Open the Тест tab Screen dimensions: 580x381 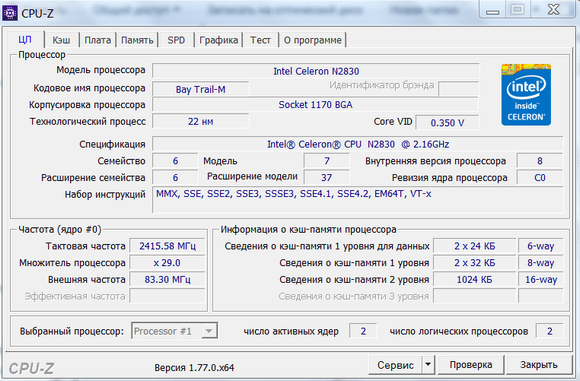[x=260, y=40]
